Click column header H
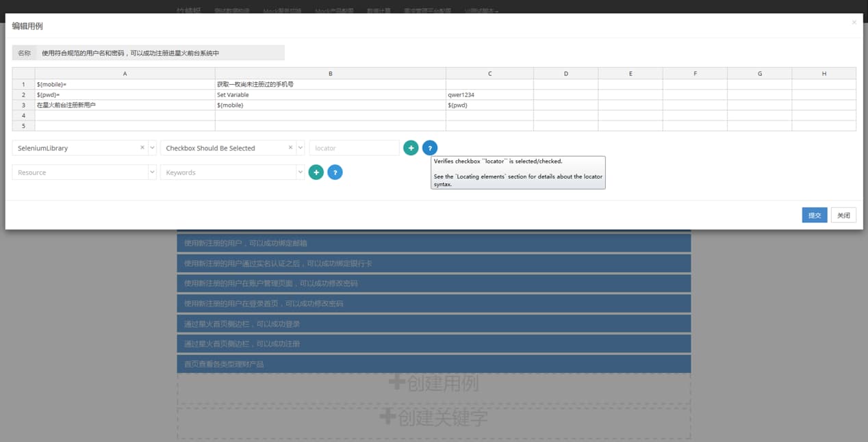The image size is (868, 442). (824, 73)
